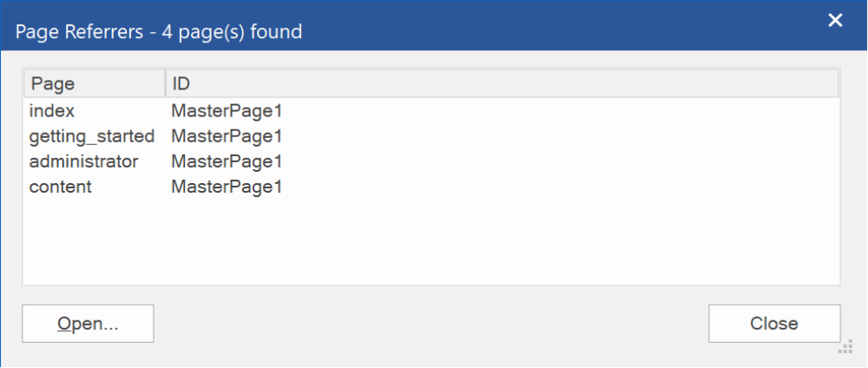The image size is (868, 368).
Task: Click MasterPage1 in the getting_started row
Action: 227,136
